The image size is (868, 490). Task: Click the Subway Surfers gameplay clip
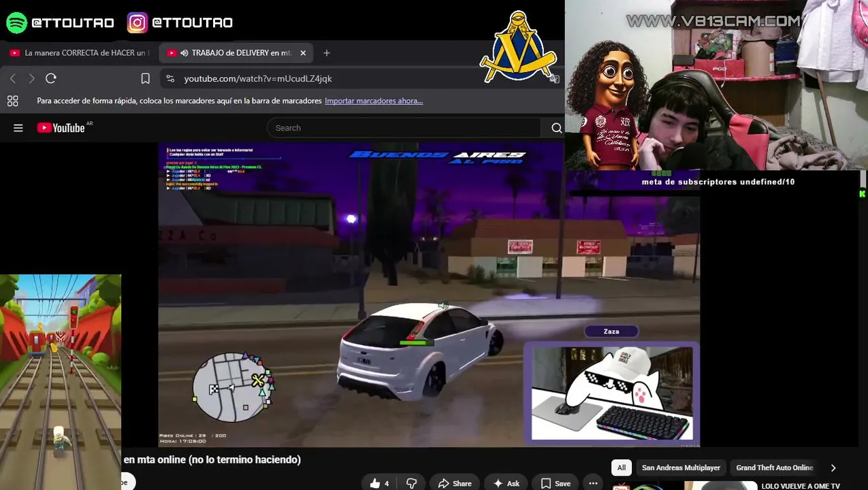(x=61, y=381)
